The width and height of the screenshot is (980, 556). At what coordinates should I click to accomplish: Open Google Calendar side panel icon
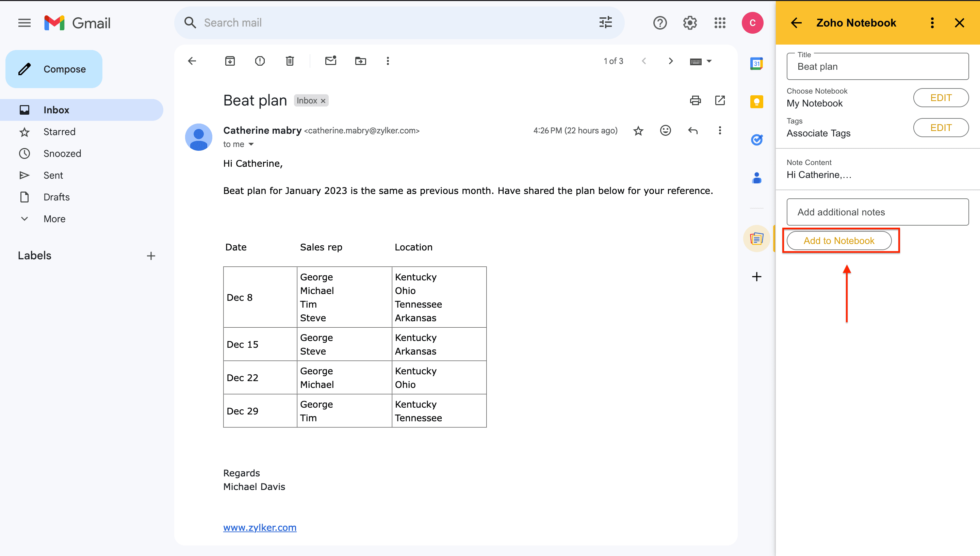click(756, 64)
